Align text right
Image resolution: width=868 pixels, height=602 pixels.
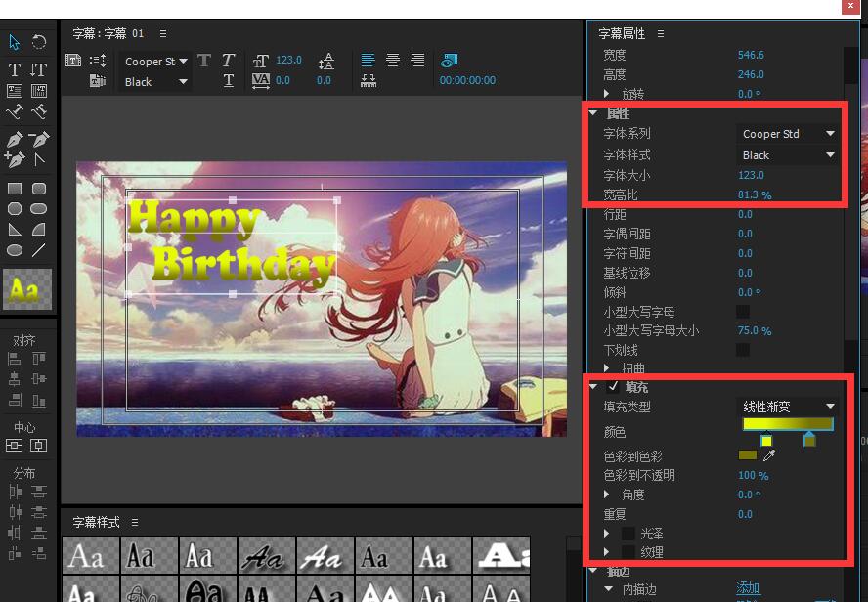coord(417,60)
